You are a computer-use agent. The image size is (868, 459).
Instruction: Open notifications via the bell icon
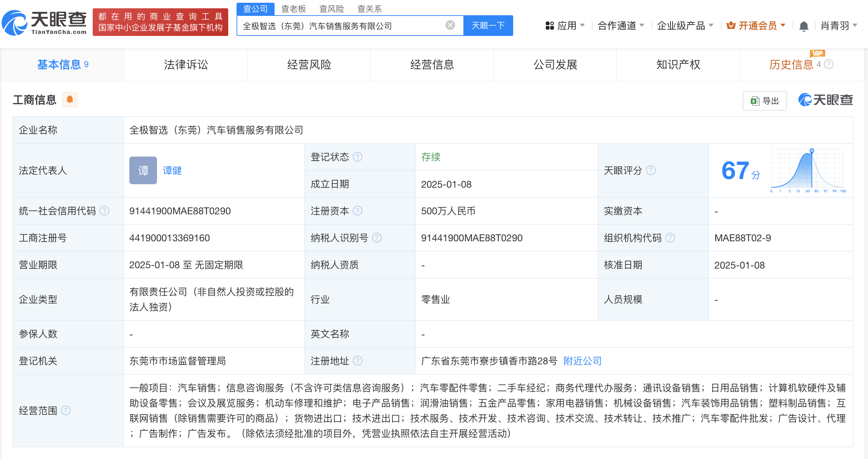803,25
